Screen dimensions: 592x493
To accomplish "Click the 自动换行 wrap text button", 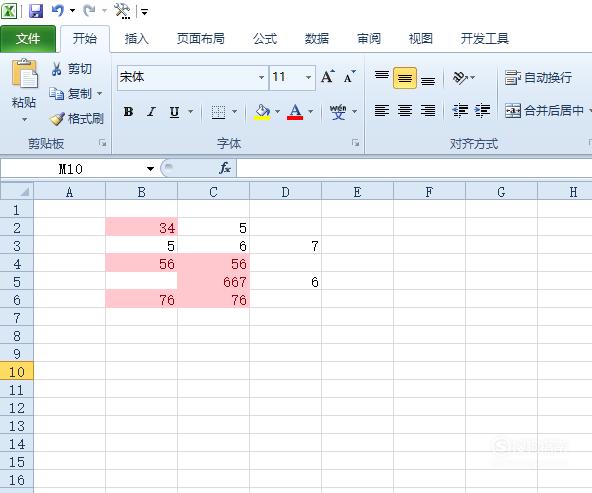I will coord(538,78).
